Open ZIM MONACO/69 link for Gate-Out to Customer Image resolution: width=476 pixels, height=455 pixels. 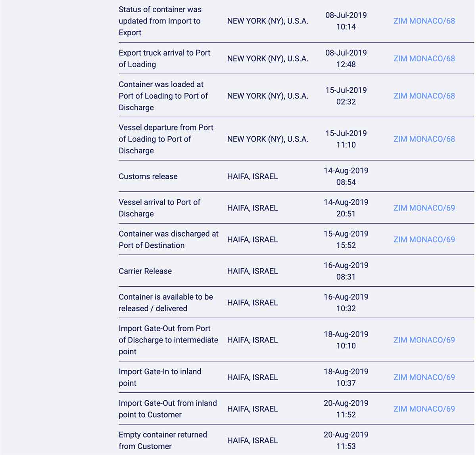[x=424, y=409]
